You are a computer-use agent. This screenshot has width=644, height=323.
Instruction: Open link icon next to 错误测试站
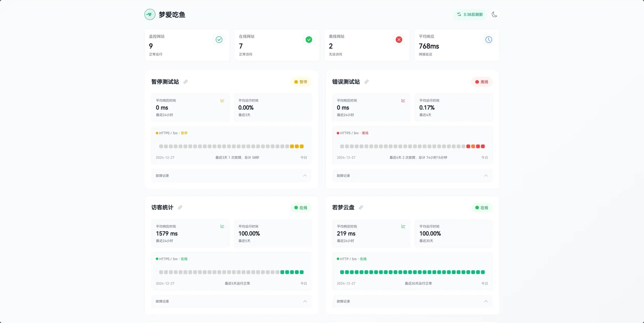coord(366,82)
